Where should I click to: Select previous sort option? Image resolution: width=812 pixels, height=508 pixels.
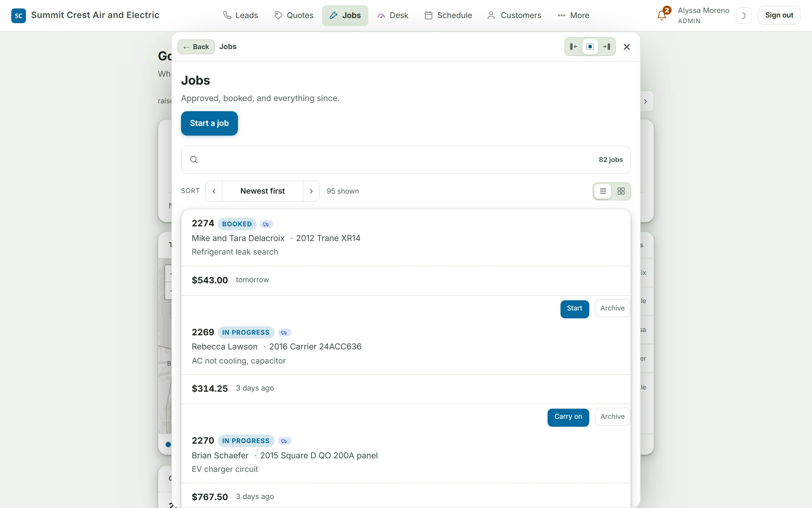[x=214, y=191]
